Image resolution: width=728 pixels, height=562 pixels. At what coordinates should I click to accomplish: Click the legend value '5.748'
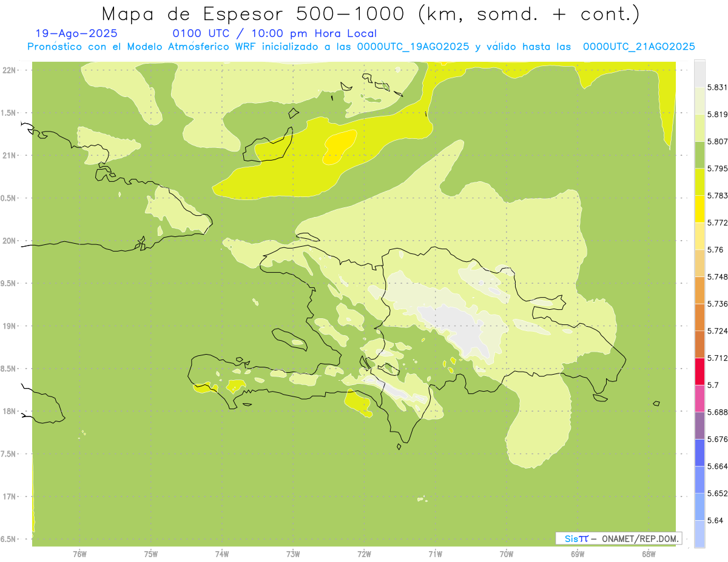[x=717, y=276]
